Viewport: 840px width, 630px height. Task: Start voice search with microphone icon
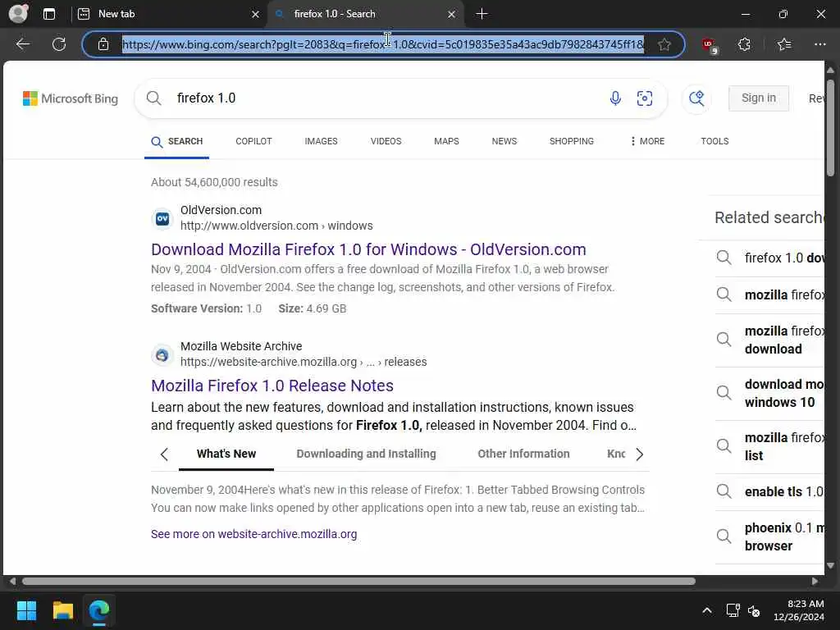(615, 98)
